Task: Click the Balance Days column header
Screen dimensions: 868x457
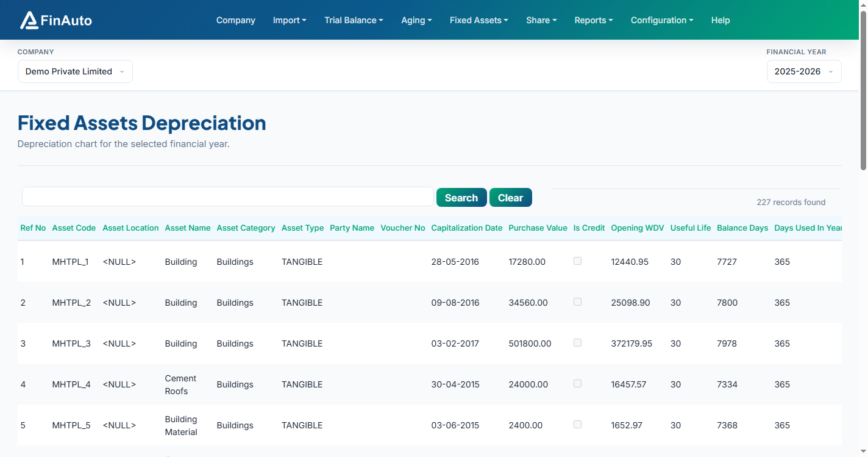Action: [x=742, y=228]
